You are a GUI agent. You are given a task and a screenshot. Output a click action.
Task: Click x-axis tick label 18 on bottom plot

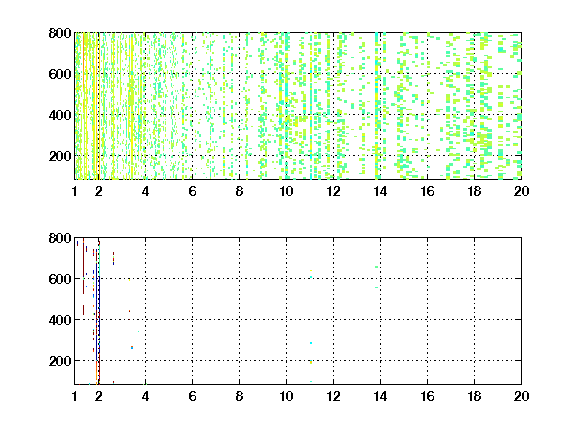coord(474,396)
